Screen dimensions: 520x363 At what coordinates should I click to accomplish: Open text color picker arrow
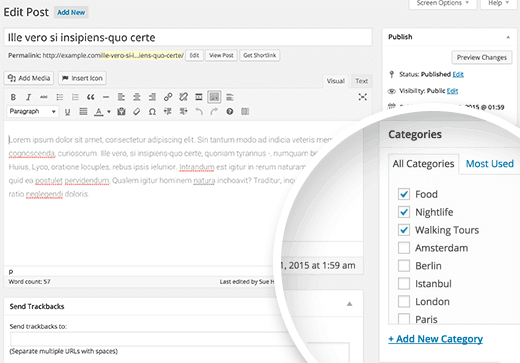pyautogui.click(x=109, y=112)
